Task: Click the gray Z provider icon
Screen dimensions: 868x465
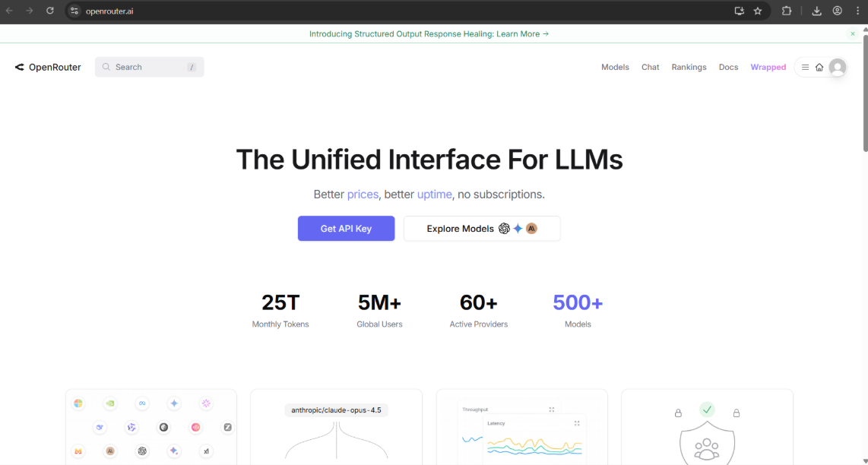Action: coord(227,427)
